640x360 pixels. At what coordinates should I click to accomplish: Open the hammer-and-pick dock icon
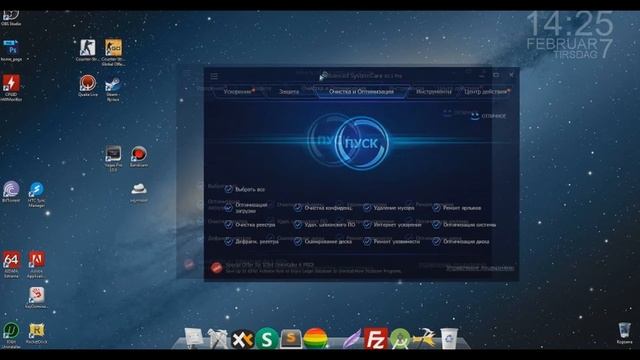424,338
